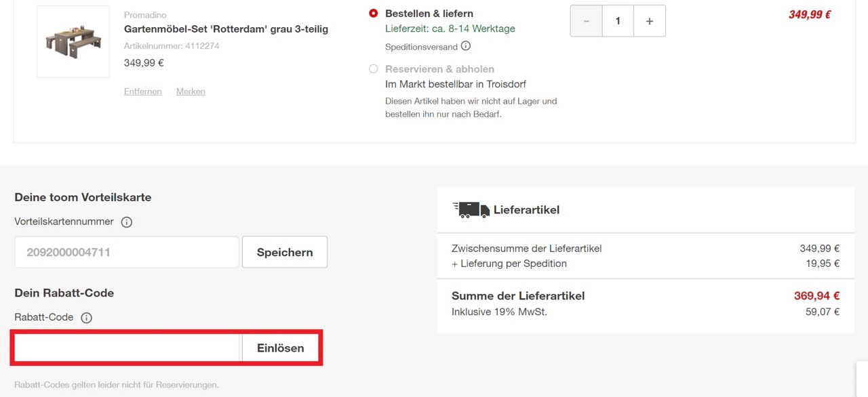Click the empty Rabatt-Code input field
The width and height of the screenshot is (868, 397).
125,348
